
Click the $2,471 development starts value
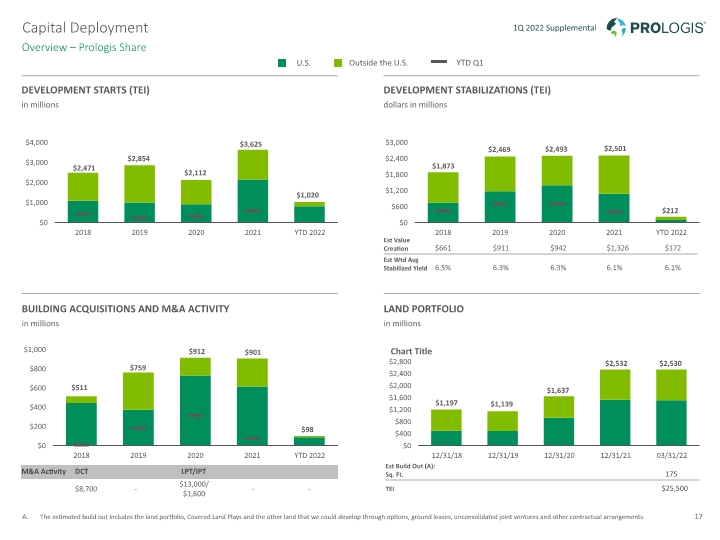[84, 168]
